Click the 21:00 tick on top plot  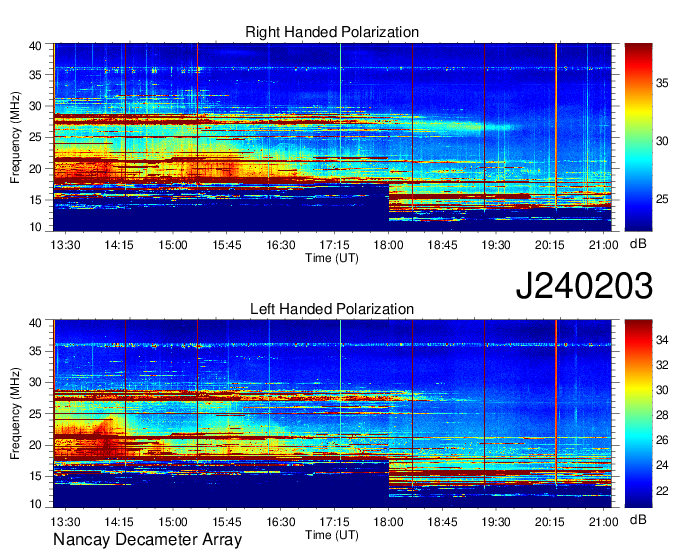point(603,245)
